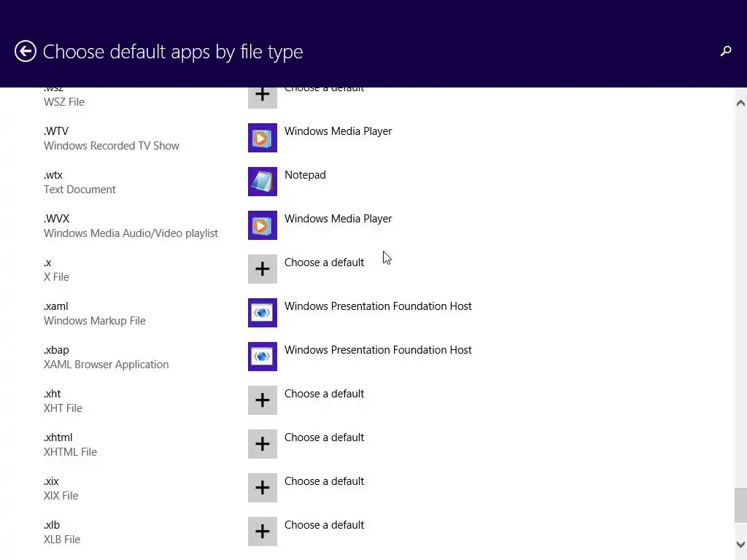The height and width of the screenshot is (560, 747).
Task: Click the .xaml Windows Markup File entry
Action: click(95, 314)
